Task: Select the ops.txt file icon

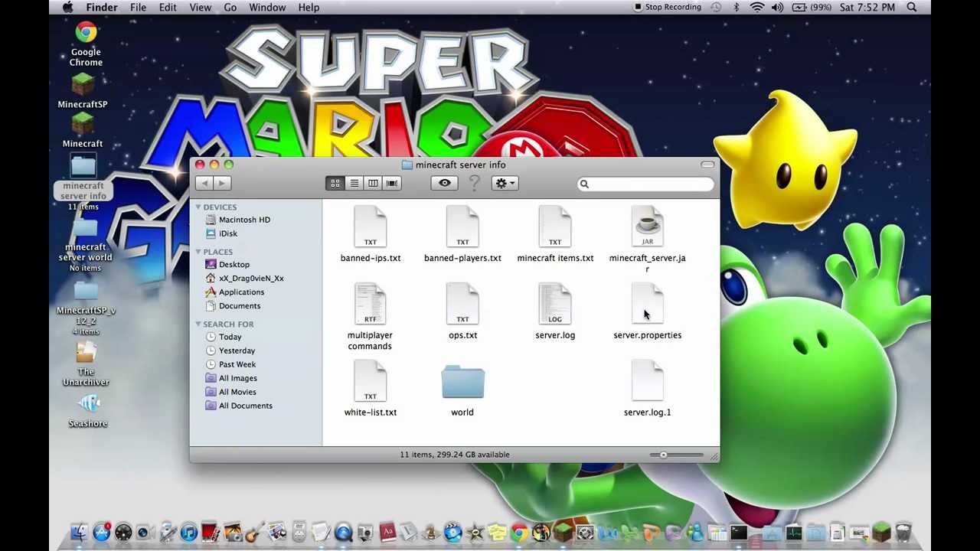Action: [462, 305]
